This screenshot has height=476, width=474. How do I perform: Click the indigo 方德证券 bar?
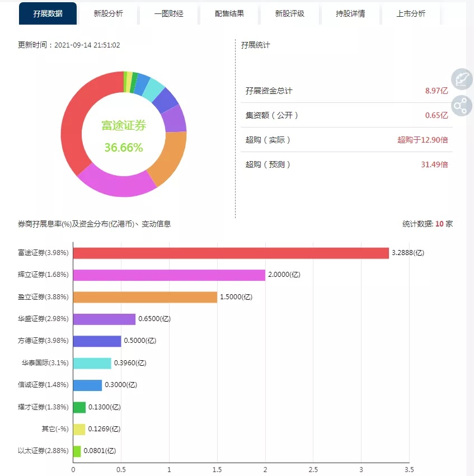click(97, 341)
